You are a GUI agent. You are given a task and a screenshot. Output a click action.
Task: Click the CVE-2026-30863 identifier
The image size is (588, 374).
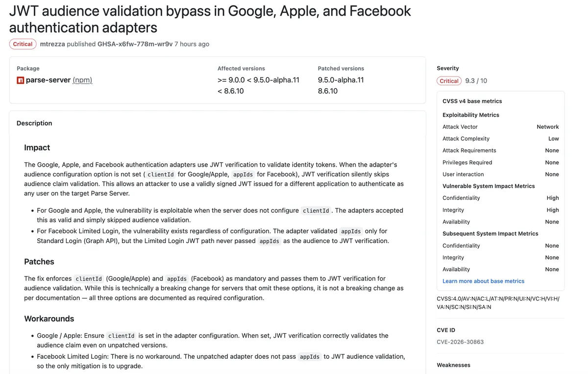point(460,342)
